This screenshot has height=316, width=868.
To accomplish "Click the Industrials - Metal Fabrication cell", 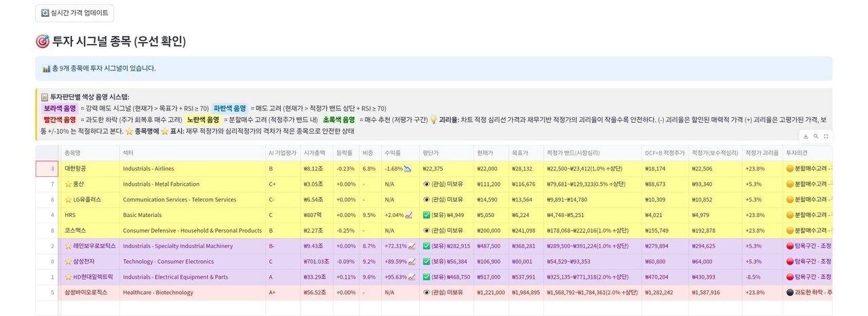I will tap(192, 184).
